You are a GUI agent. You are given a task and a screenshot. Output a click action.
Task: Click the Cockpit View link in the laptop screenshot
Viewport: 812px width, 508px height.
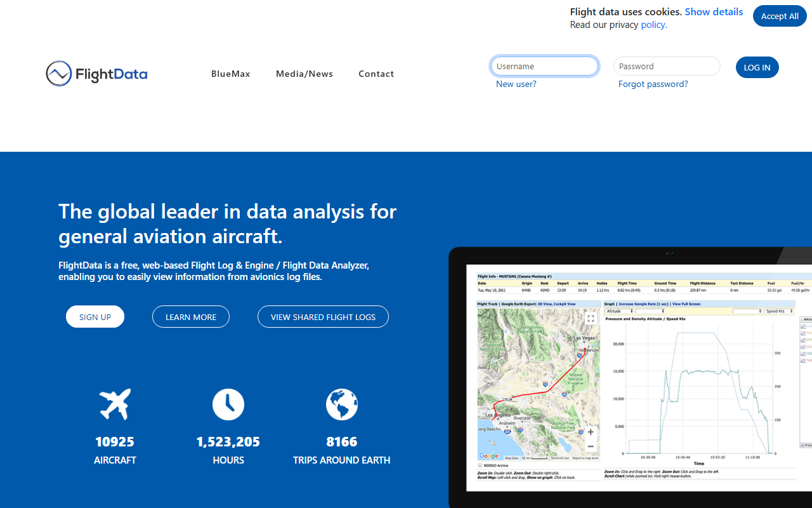click(x=565, y=304)
